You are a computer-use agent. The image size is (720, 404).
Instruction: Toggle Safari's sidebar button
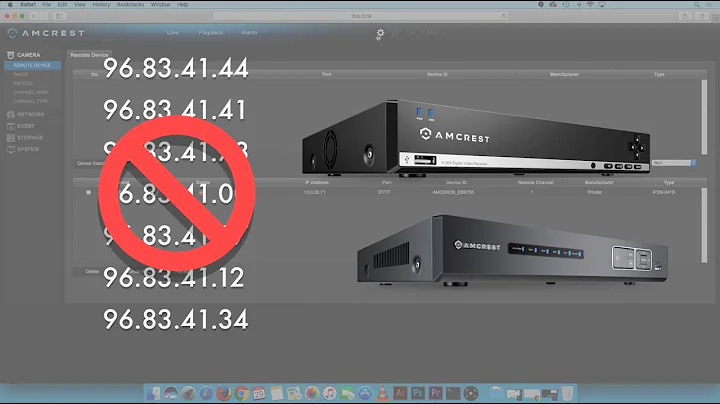click(x=59, y=16)
